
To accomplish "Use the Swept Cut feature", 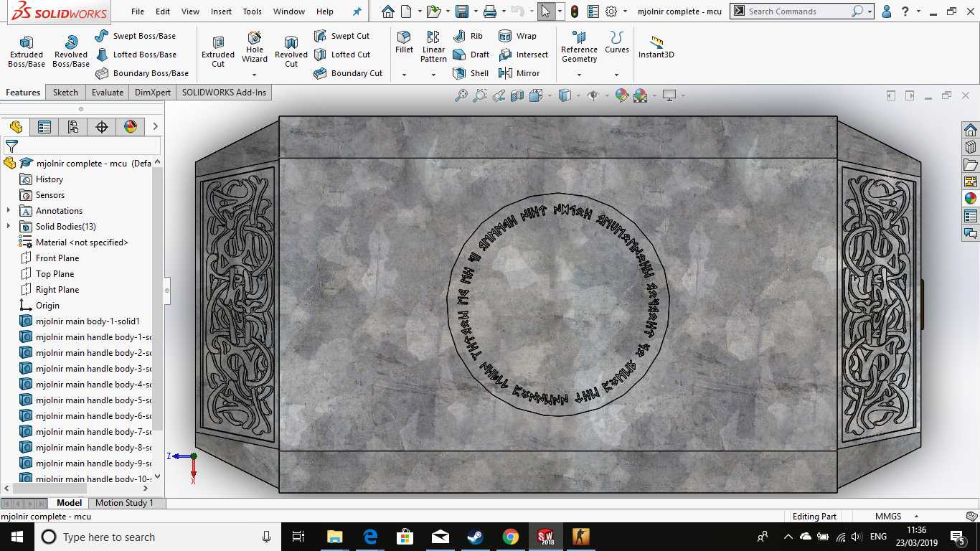I will 341,36.
